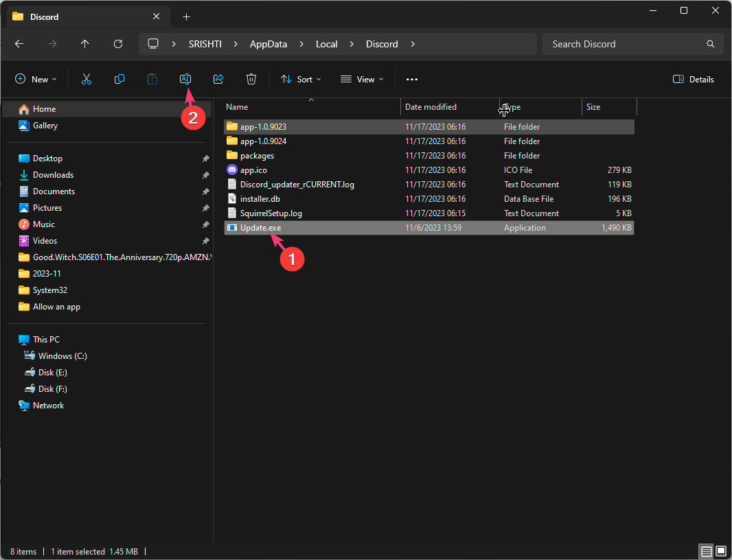This screenshot has height=560, width=732.
Task: Cut the selected Update.exe file
Action: tap(87, 79)
